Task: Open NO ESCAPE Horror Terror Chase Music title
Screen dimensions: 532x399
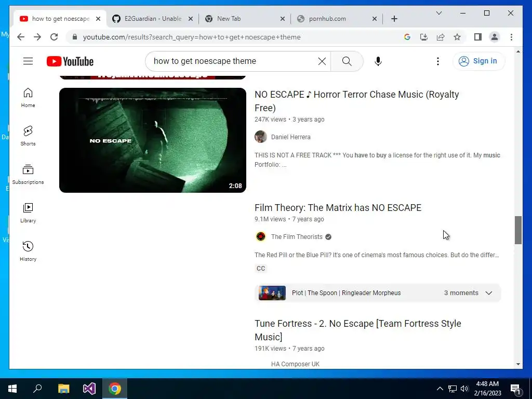Action: tap(356, 101)
